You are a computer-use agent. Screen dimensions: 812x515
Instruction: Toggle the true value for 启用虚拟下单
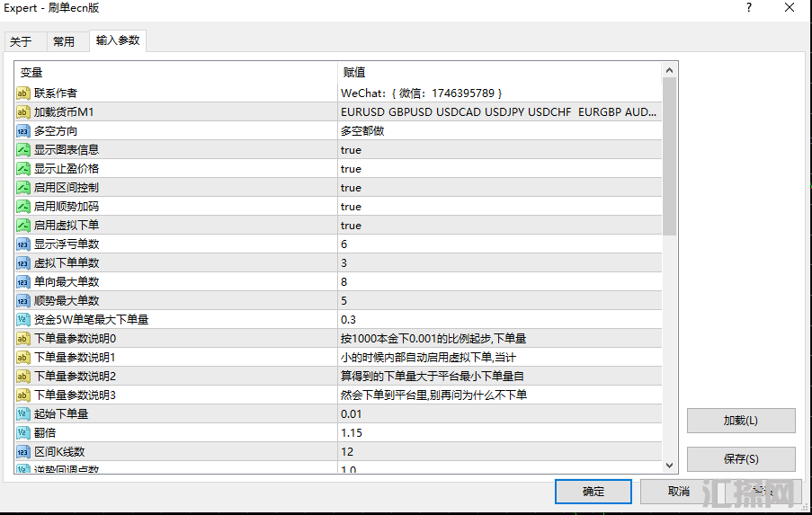(351, 226)
